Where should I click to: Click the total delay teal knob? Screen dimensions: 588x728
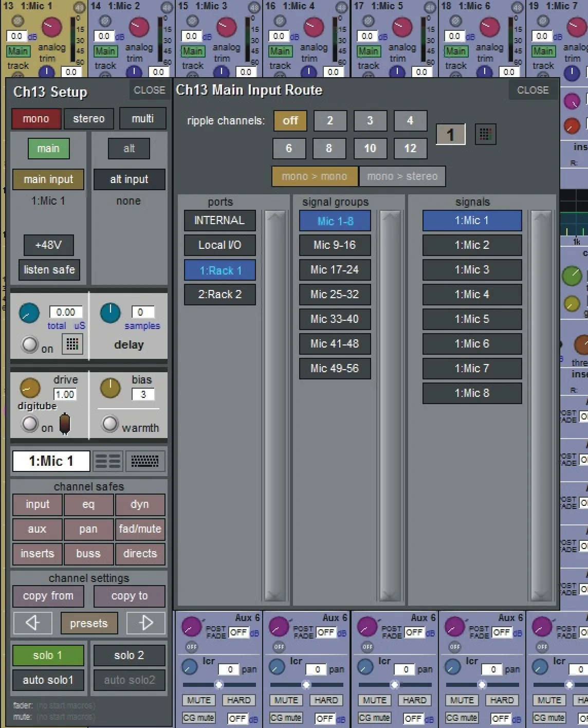pyautogui.click(x=29, y=313)
